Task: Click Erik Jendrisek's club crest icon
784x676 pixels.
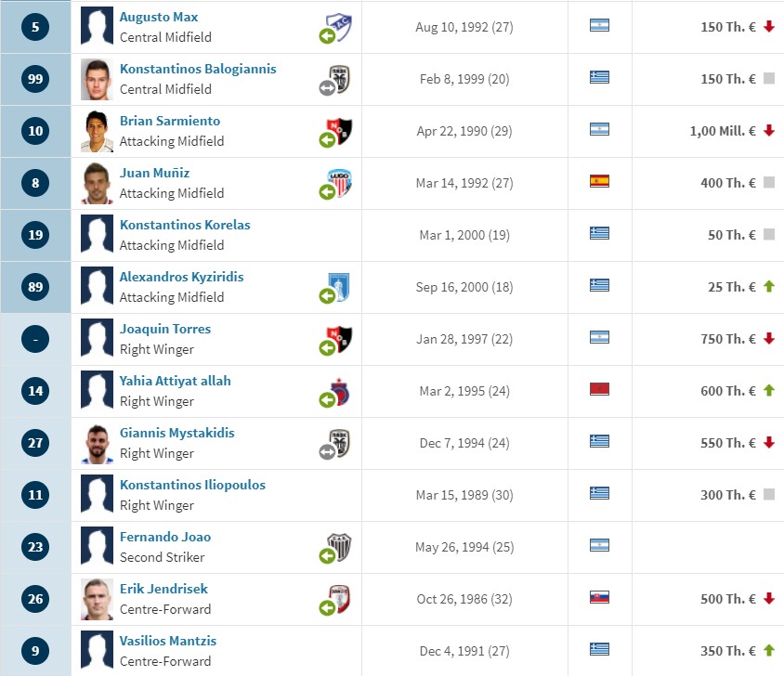Action: click(x=339, y=599)
